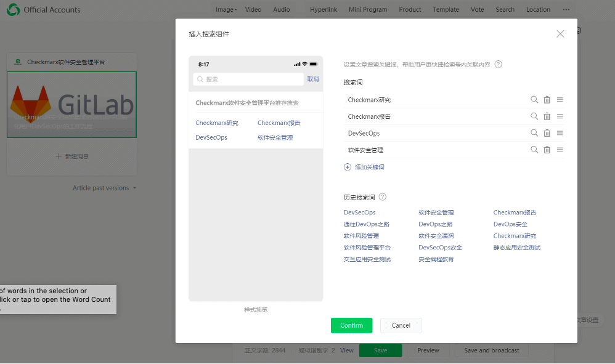Choose 安全编程教育 from the history search terms

coord(436,259)
